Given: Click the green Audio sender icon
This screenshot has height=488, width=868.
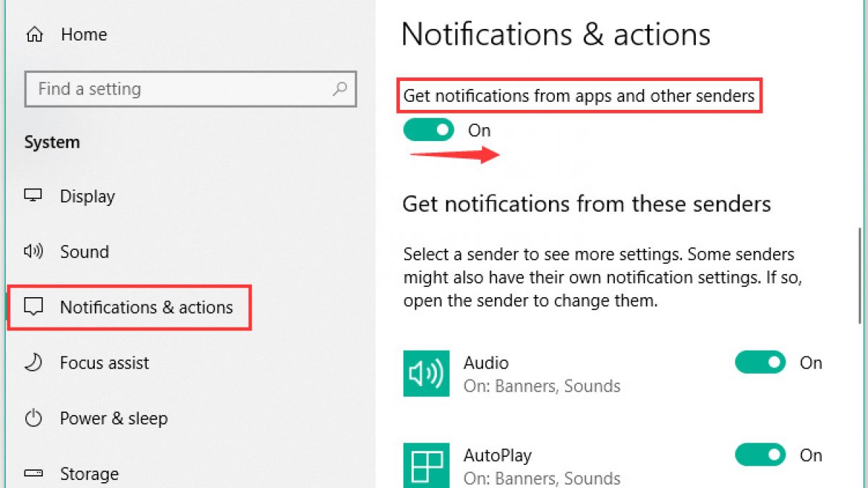Looking at the screenshot, I should click(x=426, y=374).
